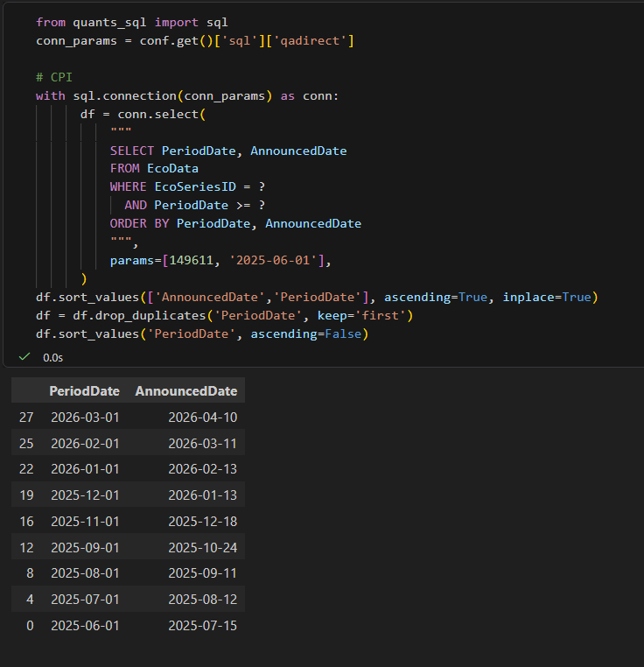
Task: Select AnnouncedDate cell 2025-07-15
Action: click(x=202, y=625)
